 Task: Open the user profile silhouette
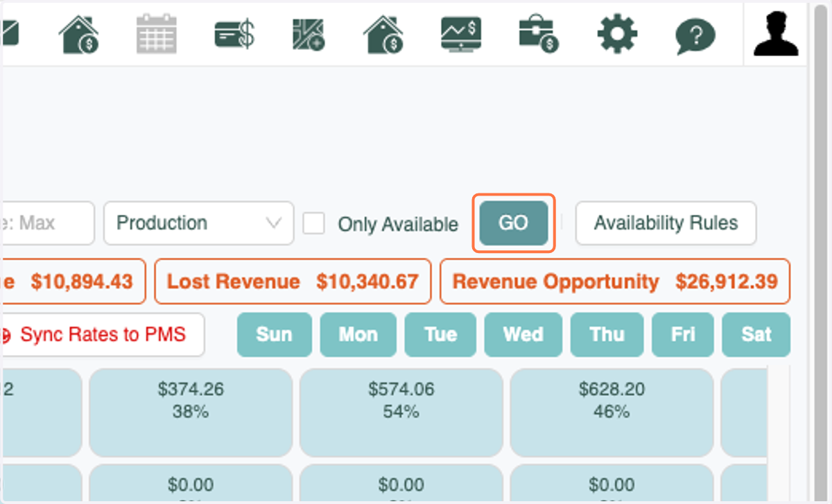coord(777,33)
